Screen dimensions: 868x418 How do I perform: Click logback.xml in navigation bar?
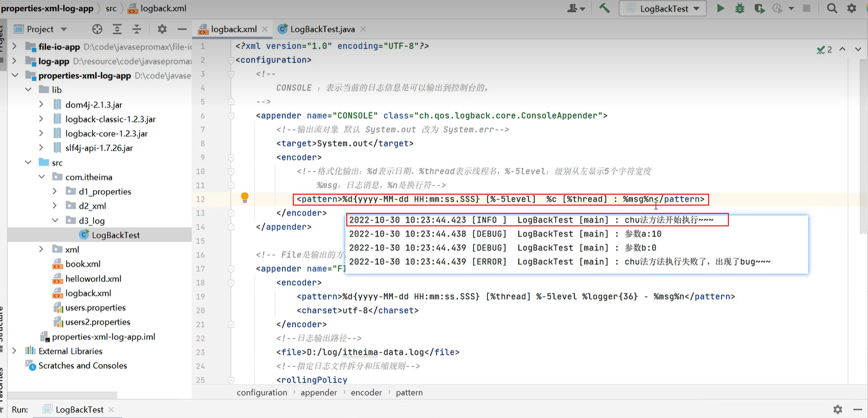[157, 8]
